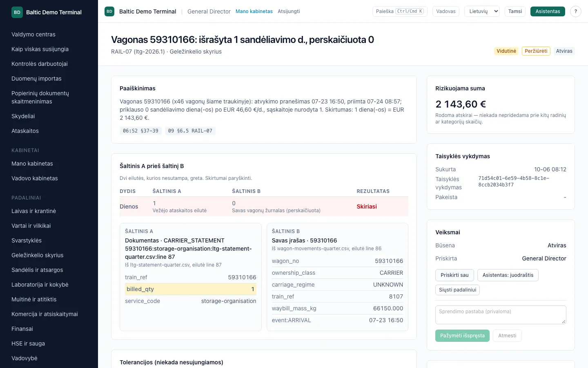Go to Mano kabinetas header link
Screen dimensions: 588x368
(254, 11)
